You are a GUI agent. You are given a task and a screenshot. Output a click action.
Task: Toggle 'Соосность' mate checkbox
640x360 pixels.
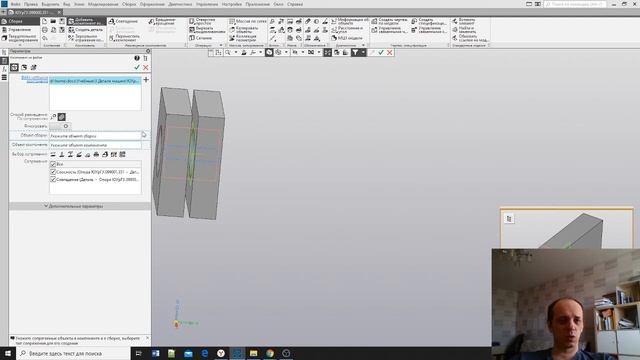click(53, 172)
